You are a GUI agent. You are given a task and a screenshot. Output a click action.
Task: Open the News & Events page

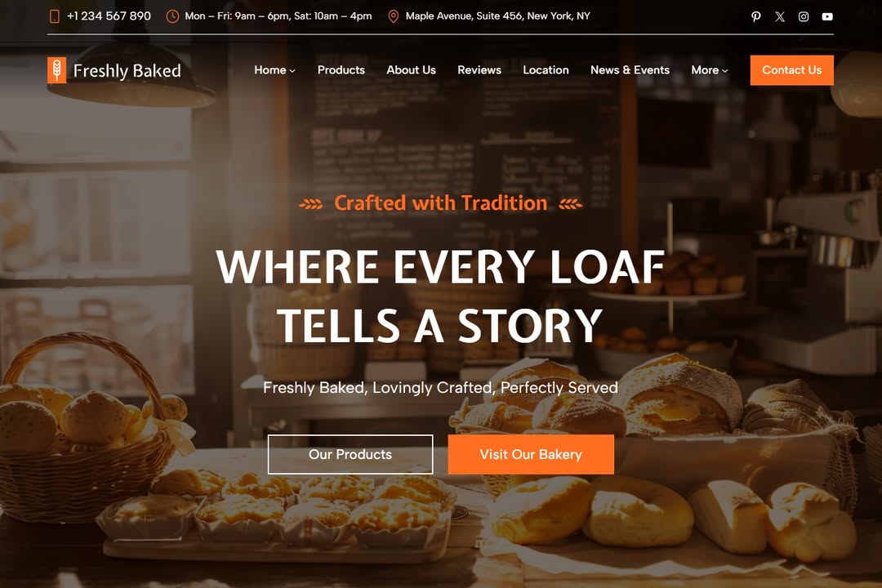tap(630, 69)
